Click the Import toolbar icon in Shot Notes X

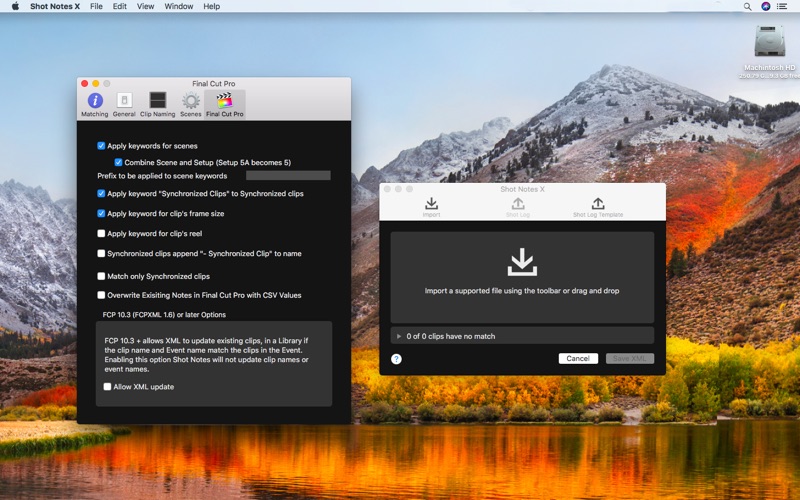[432, 207]
